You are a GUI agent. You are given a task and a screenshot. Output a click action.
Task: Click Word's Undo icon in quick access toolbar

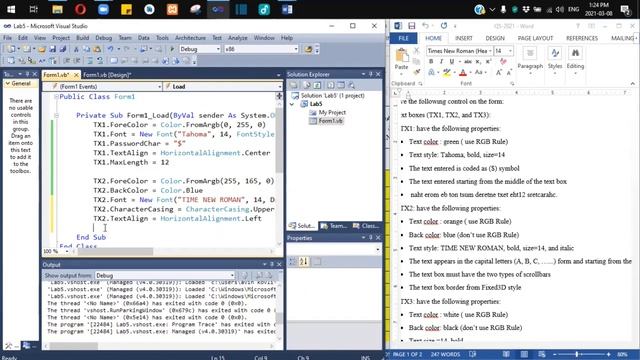coord(425,26)
